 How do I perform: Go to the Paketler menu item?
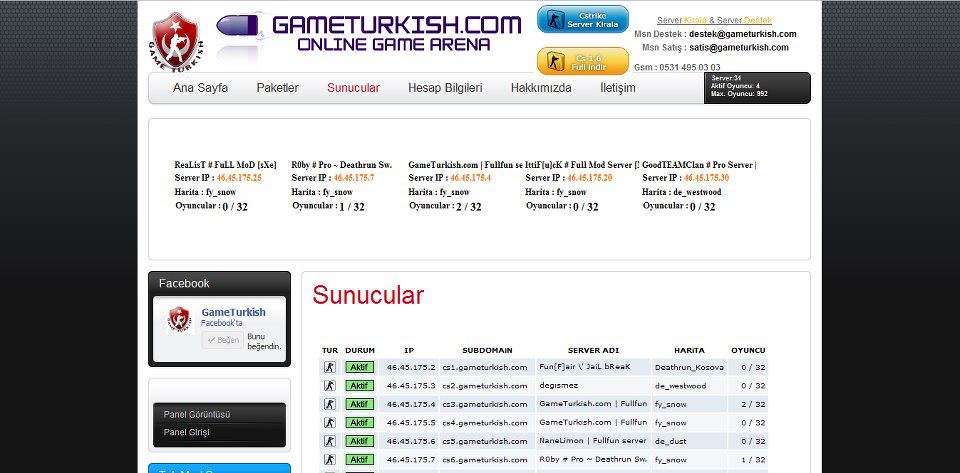tap(277, 88)
